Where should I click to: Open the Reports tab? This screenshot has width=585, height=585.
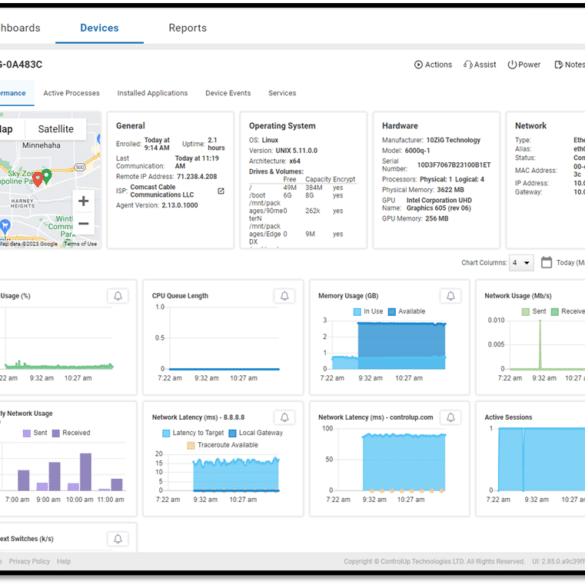pos(187,28)
